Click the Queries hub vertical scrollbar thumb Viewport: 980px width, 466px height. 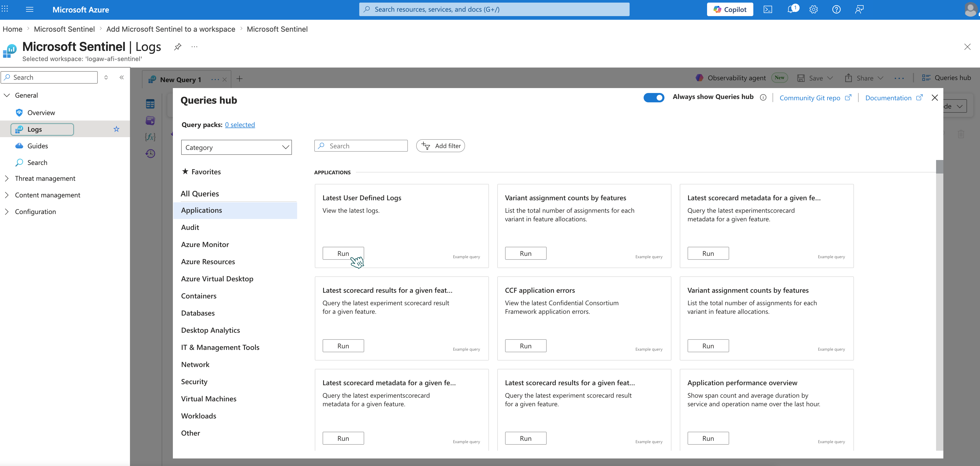[x=939, y=167]
